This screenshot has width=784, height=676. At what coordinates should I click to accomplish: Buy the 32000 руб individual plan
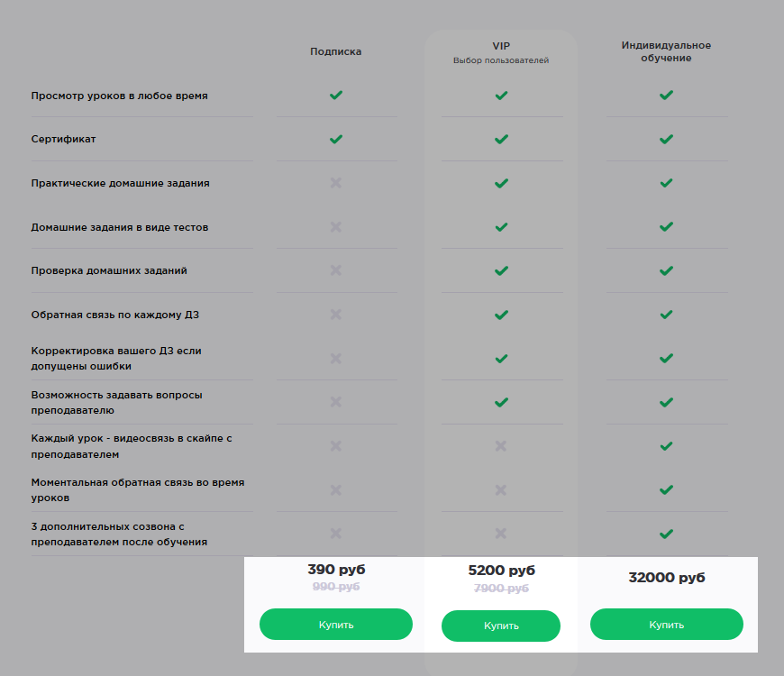coord(666,625)
